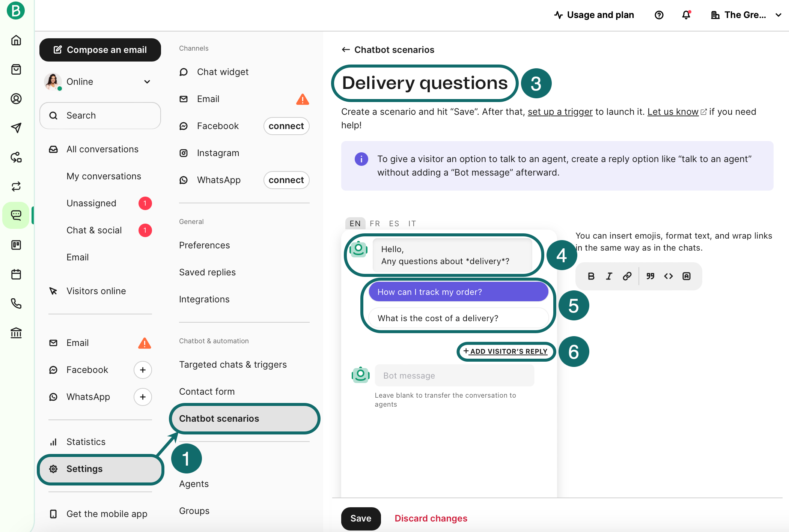Click the back arrow to Chatbot scenarios
789x532 pixels.
[x=345, y=49]
